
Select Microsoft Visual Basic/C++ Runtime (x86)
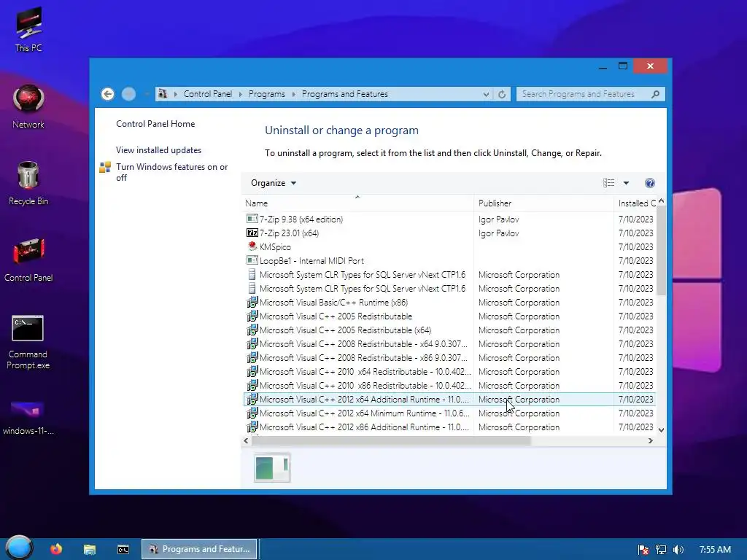click(449, 303)
